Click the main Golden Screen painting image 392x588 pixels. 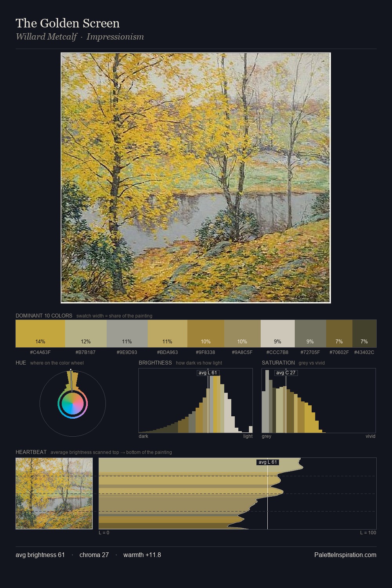(x=196, y=178)
